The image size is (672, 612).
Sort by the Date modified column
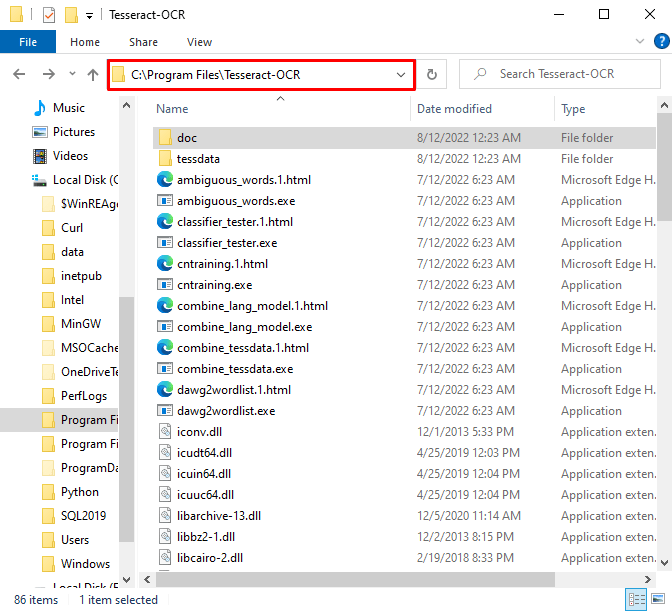click(454, 109)
